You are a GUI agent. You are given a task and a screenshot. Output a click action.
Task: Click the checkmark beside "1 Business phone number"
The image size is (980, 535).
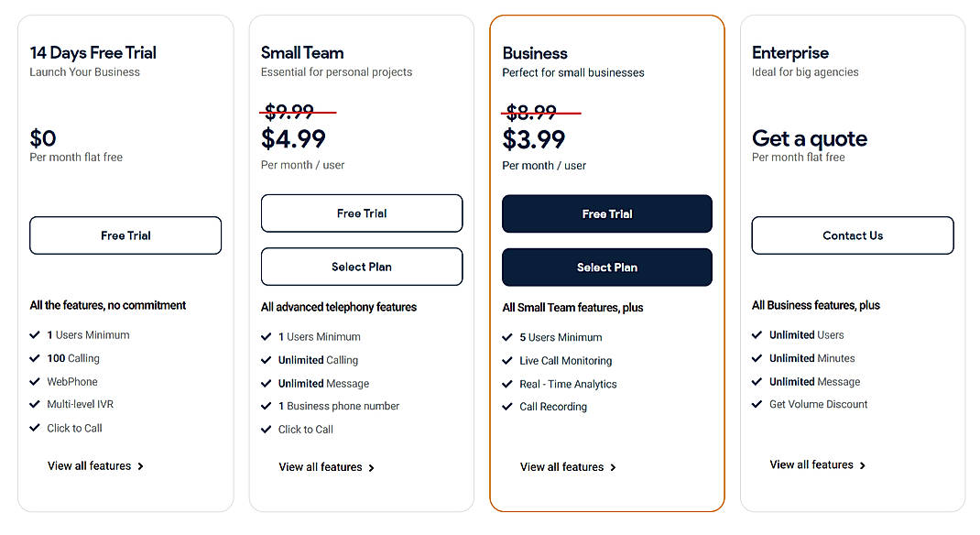[266, 405]
